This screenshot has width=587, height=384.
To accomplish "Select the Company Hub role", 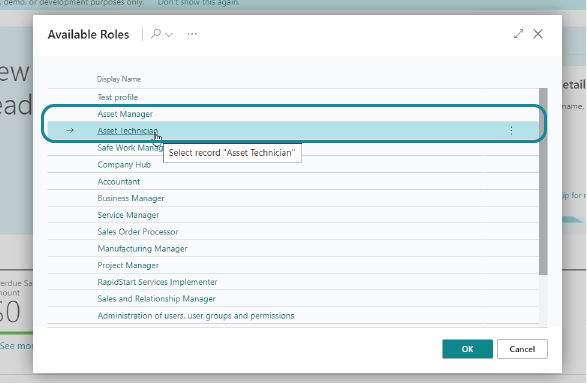I will [x=124, y=165].
